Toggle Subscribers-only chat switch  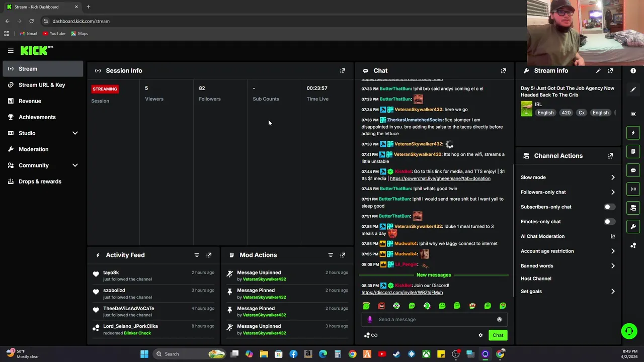point(609,207)
